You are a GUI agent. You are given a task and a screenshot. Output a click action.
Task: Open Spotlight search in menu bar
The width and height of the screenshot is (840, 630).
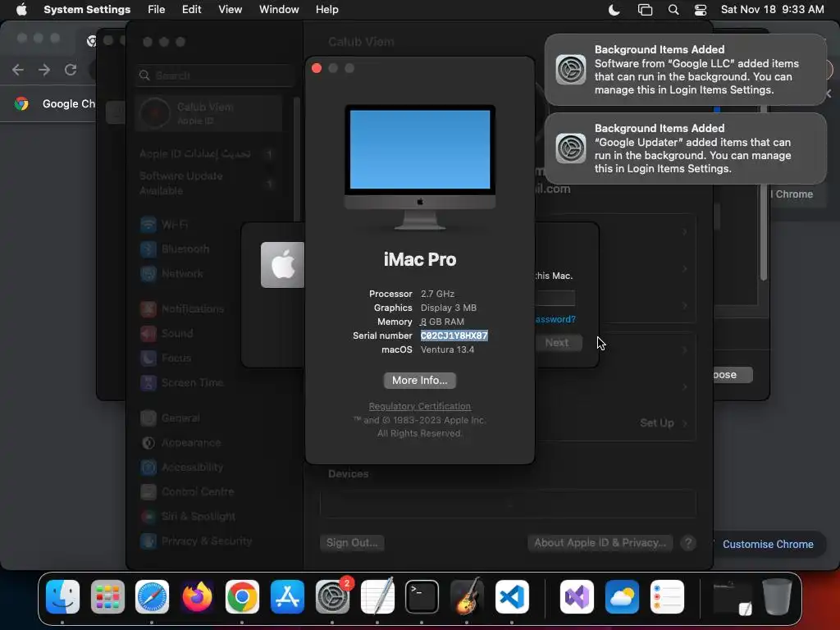(673, 10)
